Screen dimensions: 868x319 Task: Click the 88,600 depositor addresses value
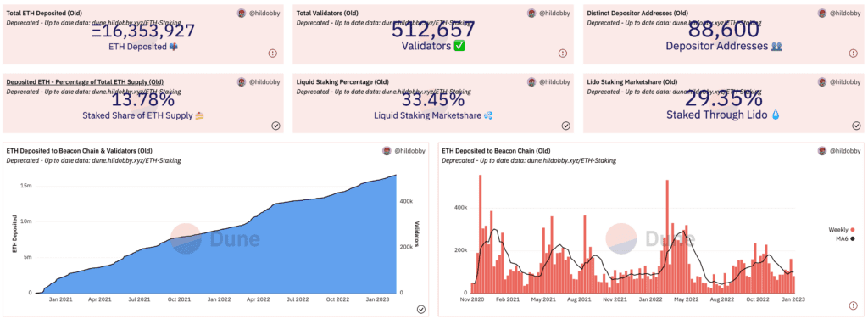click(723, 30)
